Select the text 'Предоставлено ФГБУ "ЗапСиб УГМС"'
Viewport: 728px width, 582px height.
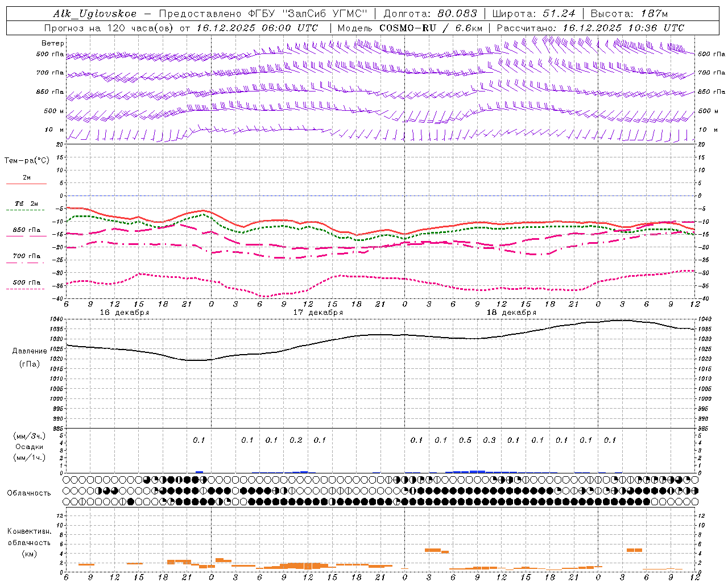(263, 14)
